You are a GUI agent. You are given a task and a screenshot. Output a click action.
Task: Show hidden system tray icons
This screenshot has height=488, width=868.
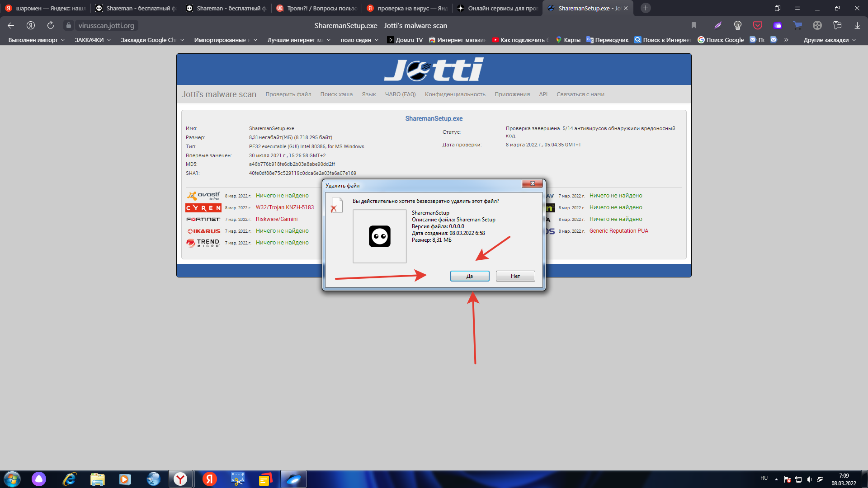point(776,479)
